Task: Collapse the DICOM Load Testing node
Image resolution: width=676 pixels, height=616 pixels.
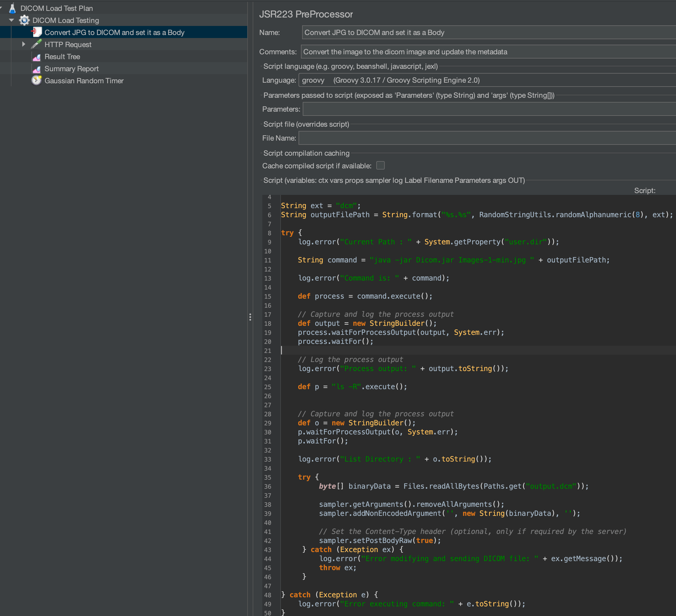Action: 11,20
